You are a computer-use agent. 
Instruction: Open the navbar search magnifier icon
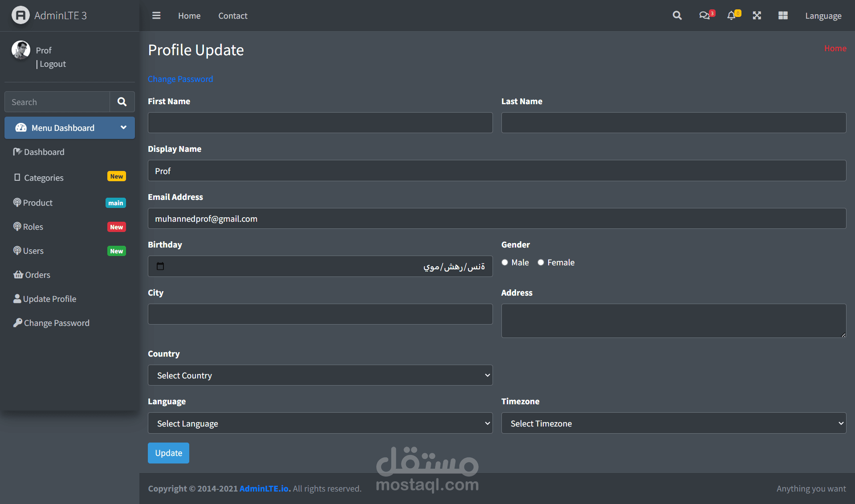pyautogui.click(x=677, y=16)
